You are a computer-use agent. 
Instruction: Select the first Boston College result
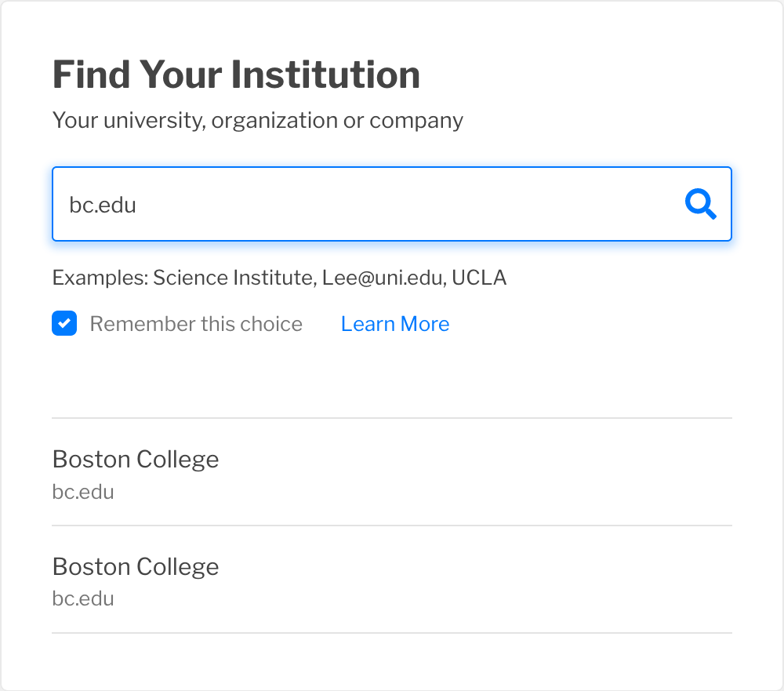pos(392,472)
